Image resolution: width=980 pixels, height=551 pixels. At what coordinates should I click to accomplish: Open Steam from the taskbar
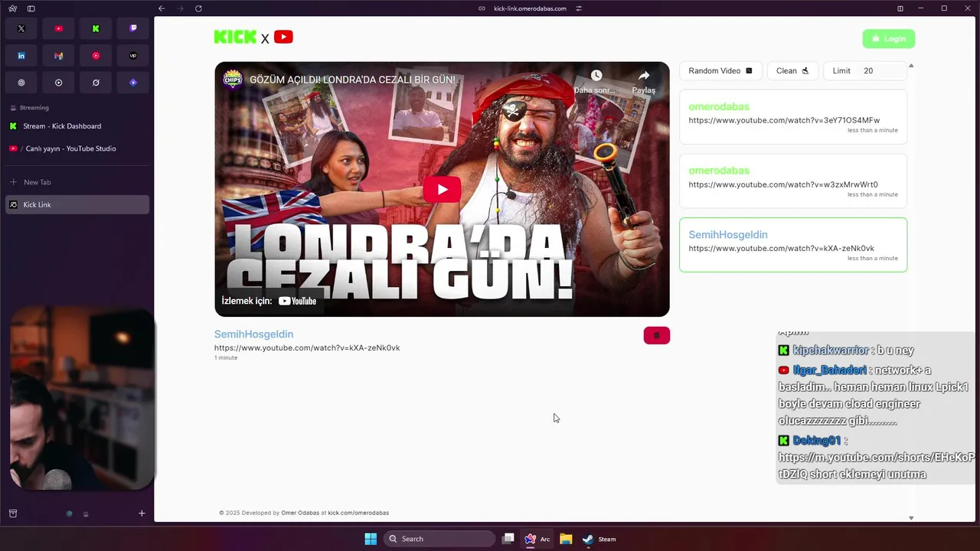pos(597,539)
